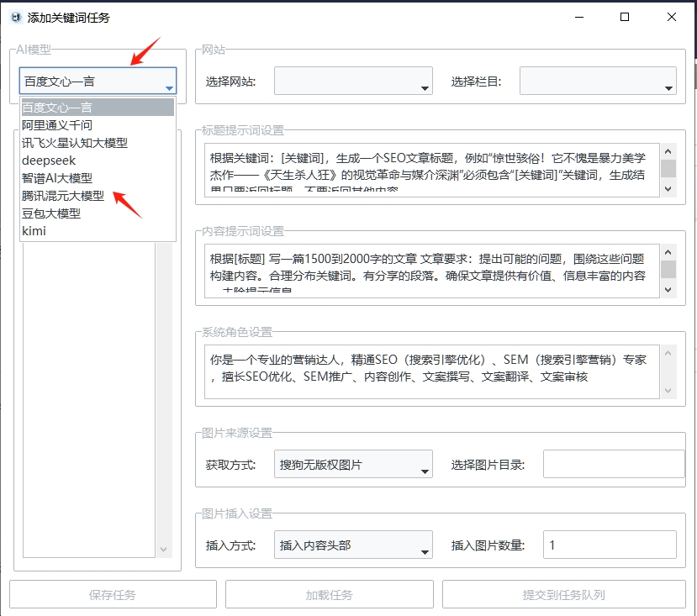Open the 获取方式 dropdown showing 搜狗无版权图片
Viewport: 697px width, 616px height.
(x=353, y=464)
